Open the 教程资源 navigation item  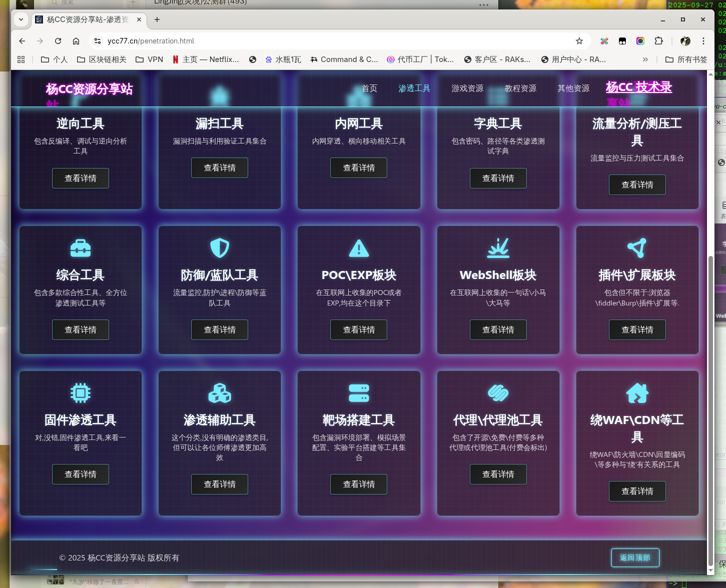pyautogui.click(x=520, y=88)
